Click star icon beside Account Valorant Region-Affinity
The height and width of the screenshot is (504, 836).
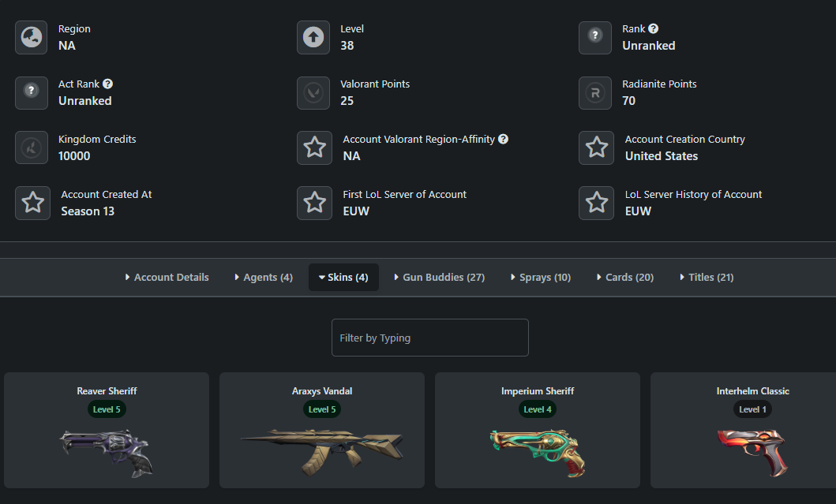click(314, 147)
